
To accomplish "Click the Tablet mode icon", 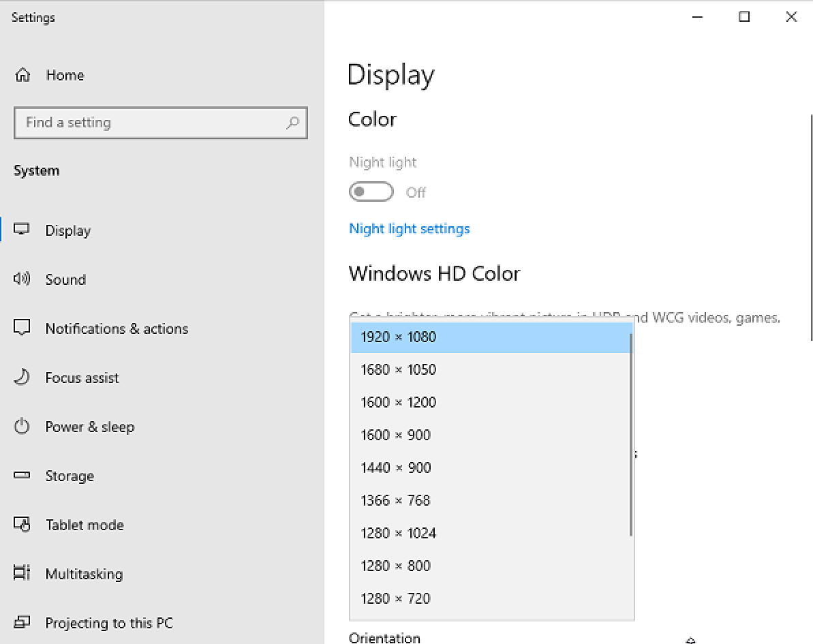I will tap(22, 525).
